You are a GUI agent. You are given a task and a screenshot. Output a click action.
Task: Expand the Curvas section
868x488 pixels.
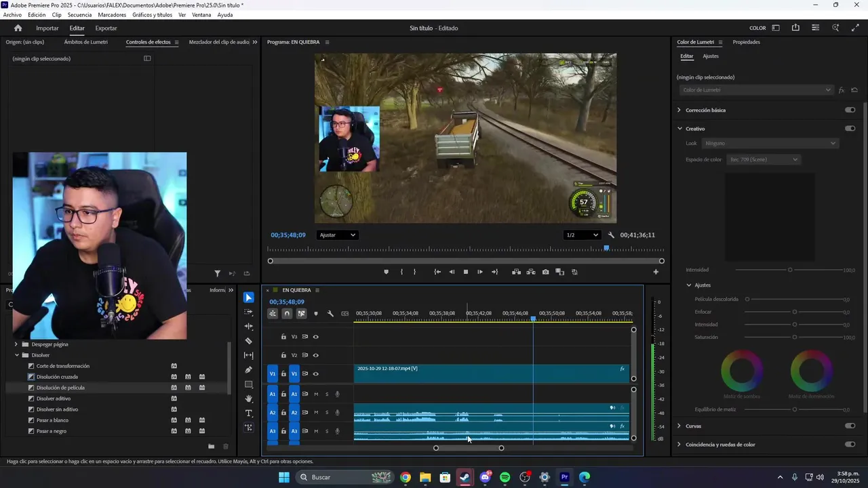pos(679,426)
